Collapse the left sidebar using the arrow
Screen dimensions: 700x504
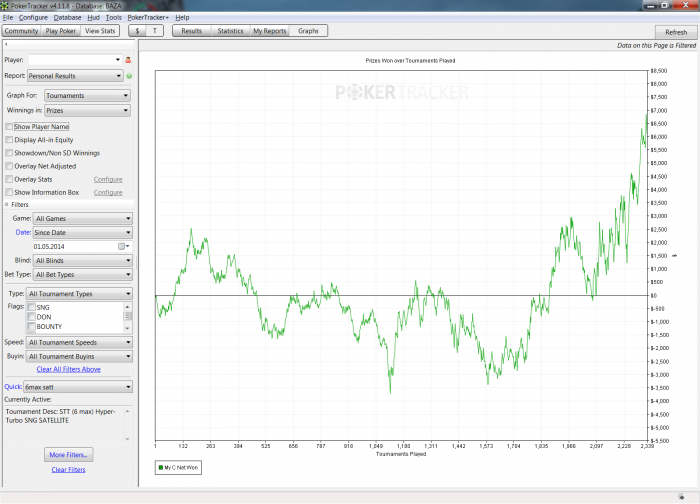(8, 45)
